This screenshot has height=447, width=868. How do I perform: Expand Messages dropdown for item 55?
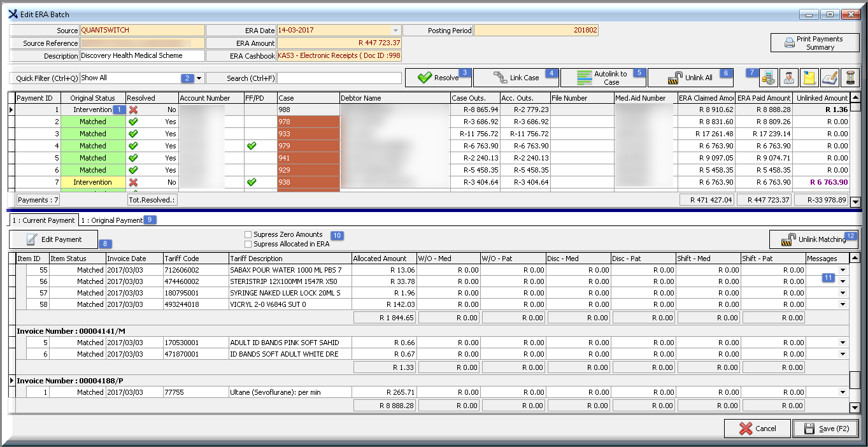[843, 270]
